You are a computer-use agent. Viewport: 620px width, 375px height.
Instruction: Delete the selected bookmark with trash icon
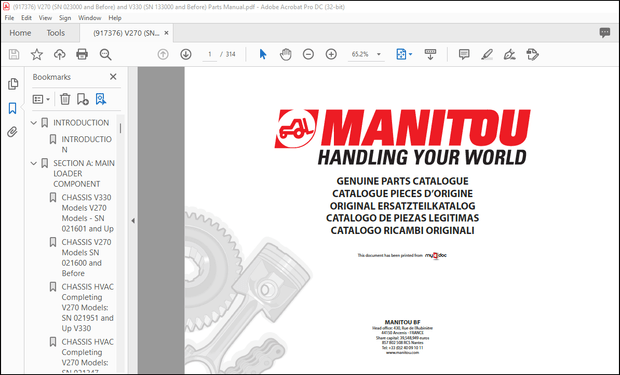[65, 99]
